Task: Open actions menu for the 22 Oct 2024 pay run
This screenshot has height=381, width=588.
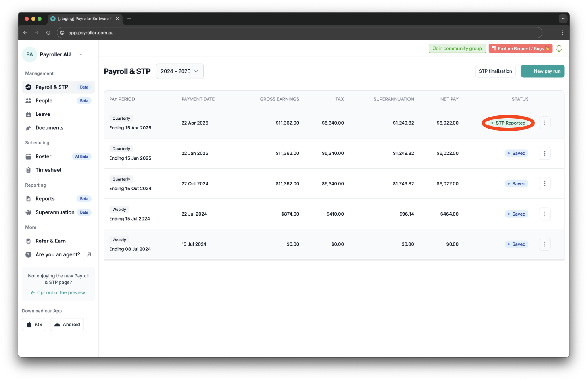Action: (544, 183)
